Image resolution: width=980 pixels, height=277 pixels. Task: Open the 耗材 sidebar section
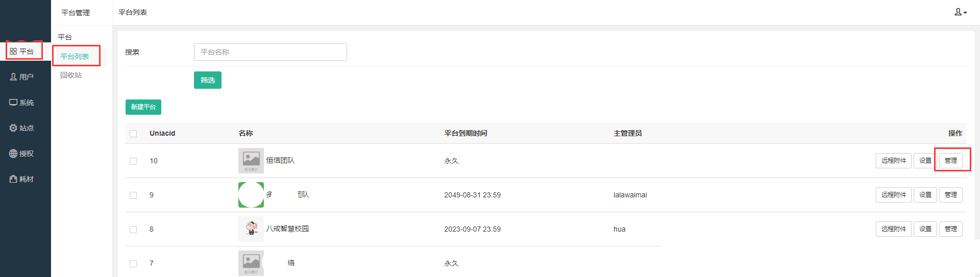[x=21, y=179]
